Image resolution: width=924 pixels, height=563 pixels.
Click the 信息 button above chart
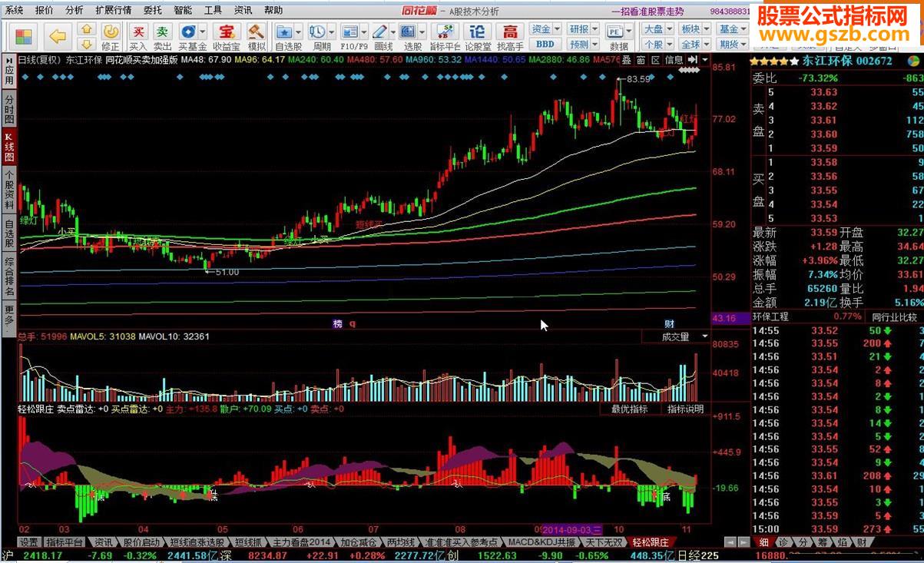click(x=674, y=60)
